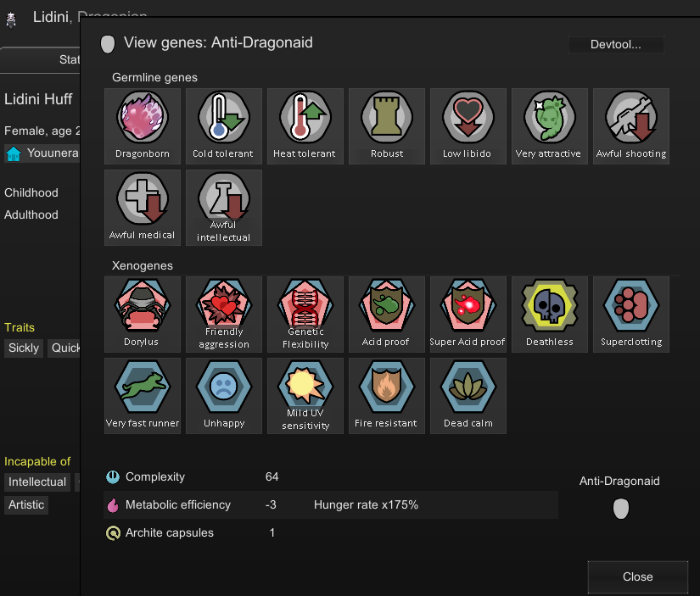Select the Superclotting xenogene

coord(630,315)
